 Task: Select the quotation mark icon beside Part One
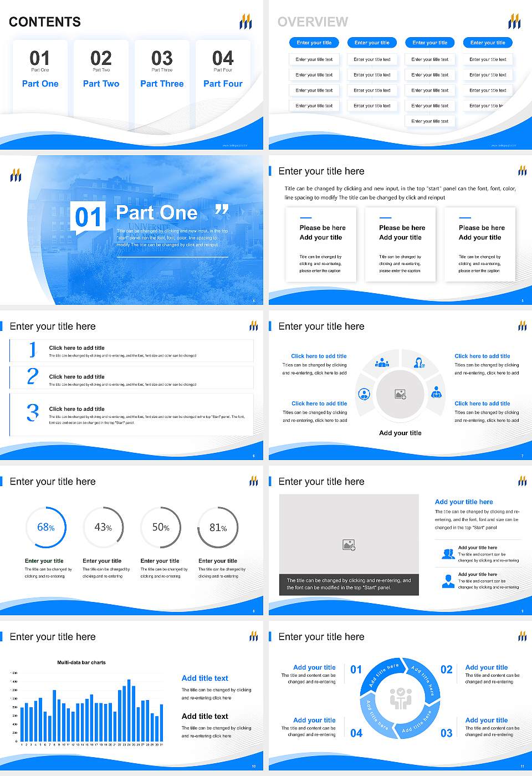pos(222,210)
